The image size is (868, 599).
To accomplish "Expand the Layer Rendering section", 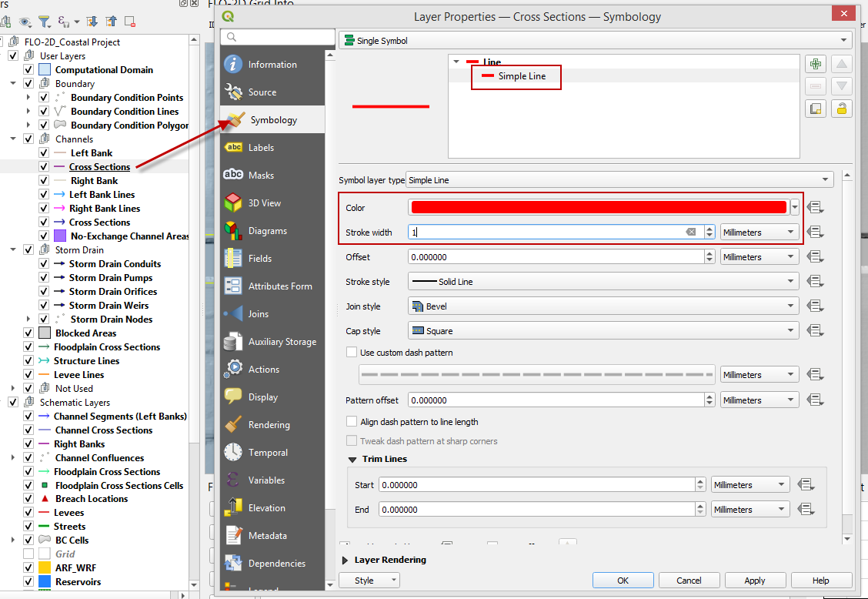I will point(344,560).
